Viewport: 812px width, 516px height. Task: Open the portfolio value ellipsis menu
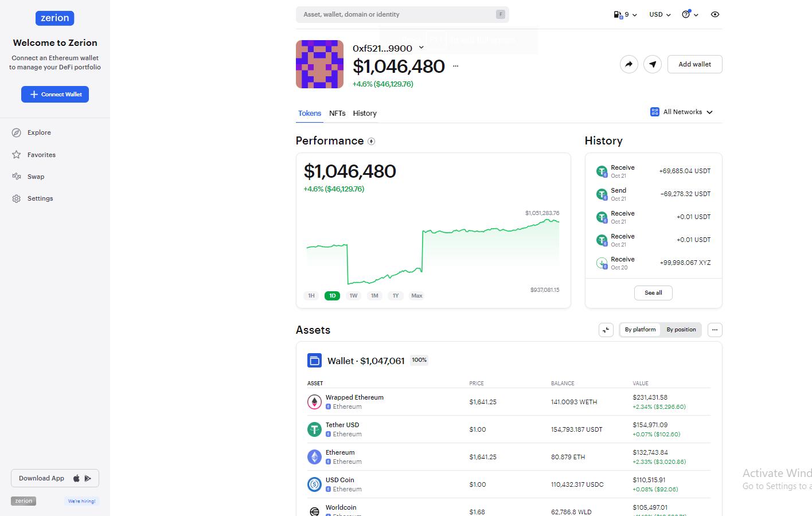click(456, 66)
